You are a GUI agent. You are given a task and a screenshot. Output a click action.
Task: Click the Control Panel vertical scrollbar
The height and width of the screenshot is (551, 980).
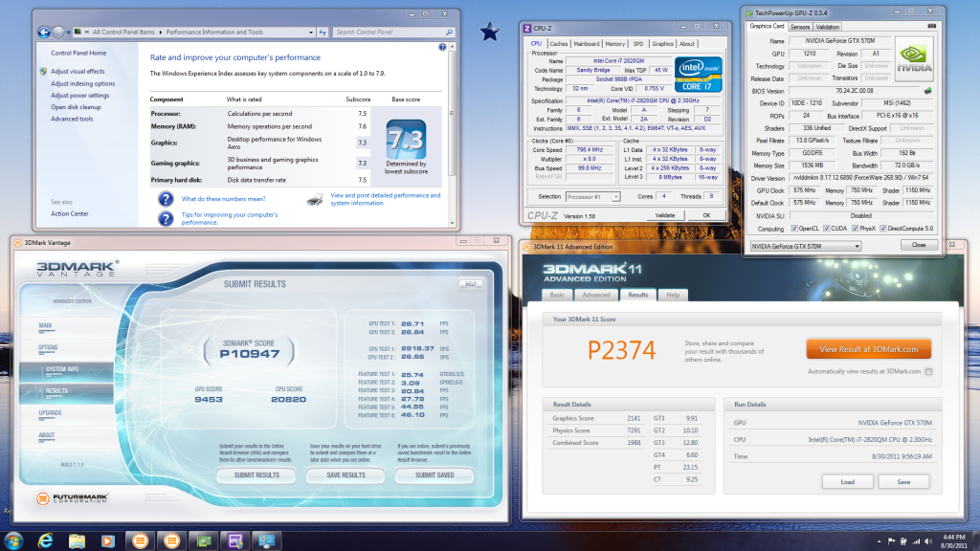pyautogui.click(x=452, y=134)
